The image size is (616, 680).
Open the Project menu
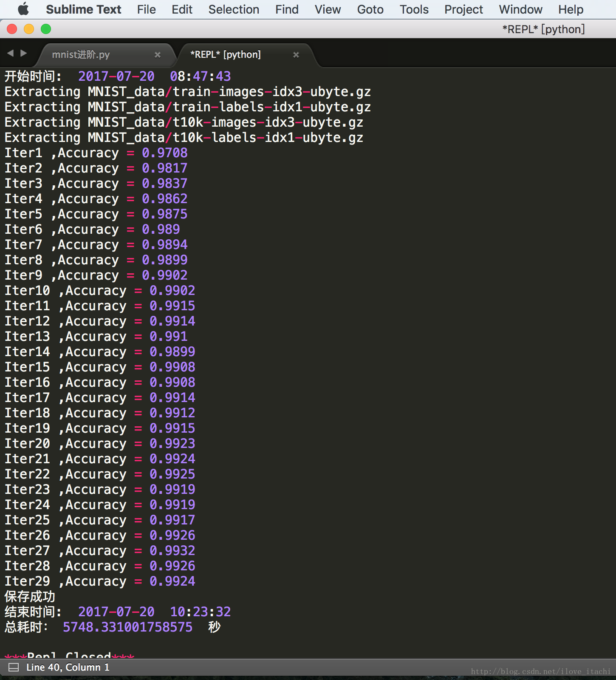click(x=463, y=9)
